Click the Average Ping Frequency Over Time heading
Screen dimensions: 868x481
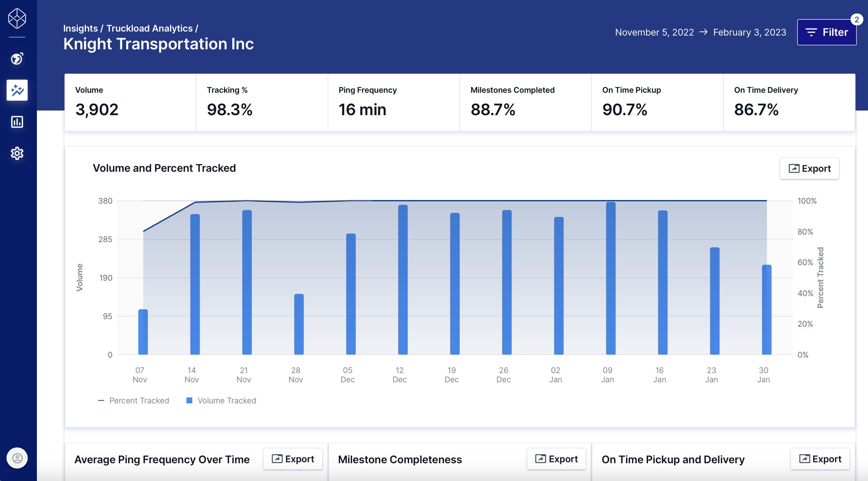[x=162, y=460]
